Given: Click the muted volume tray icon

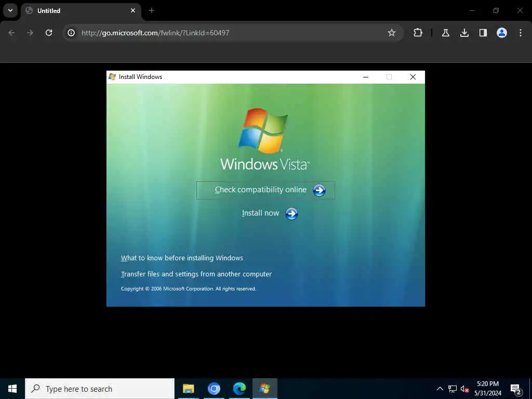Looking at the screenshot, I should (464, 389).
